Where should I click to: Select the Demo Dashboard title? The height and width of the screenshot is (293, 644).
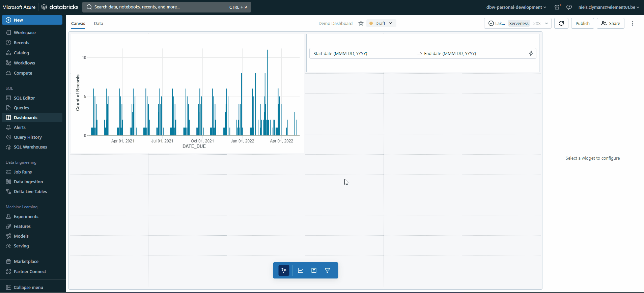click(335, 23)
